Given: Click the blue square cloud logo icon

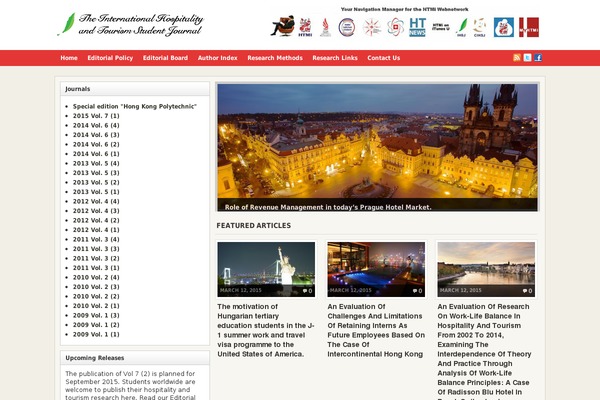Looking at the screenshot, I should (x=504, y=27).
